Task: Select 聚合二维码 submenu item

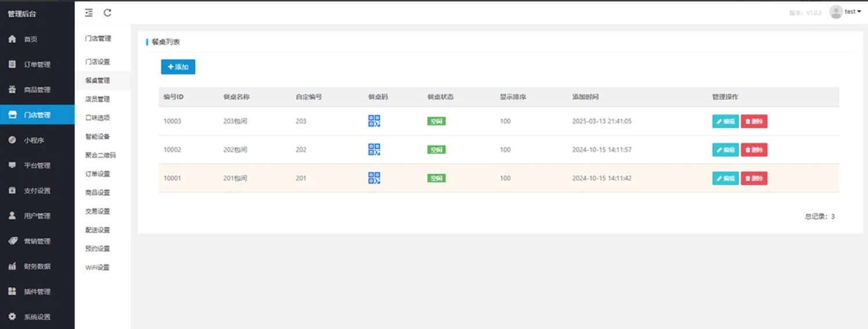Action: tap(100, 155)
